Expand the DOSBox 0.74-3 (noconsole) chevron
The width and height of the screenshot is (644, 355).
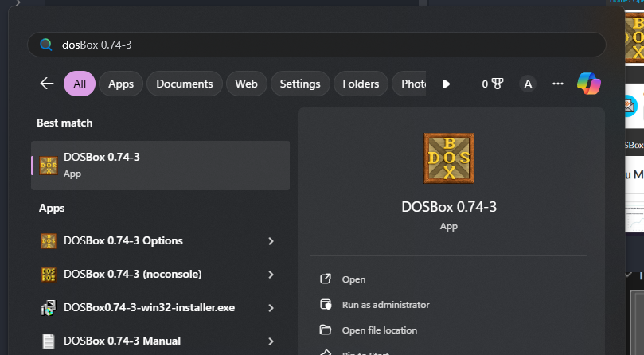coord(271,275)
